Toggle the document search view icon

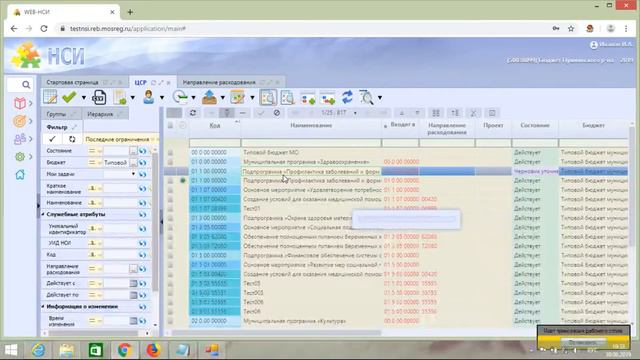268,97
